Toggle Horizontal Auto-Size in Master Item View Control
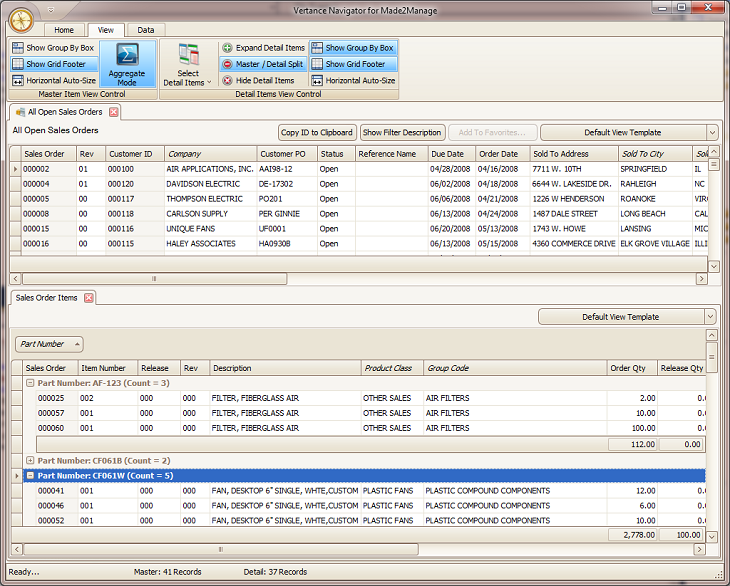730x586 pixels. pos(54,80)
